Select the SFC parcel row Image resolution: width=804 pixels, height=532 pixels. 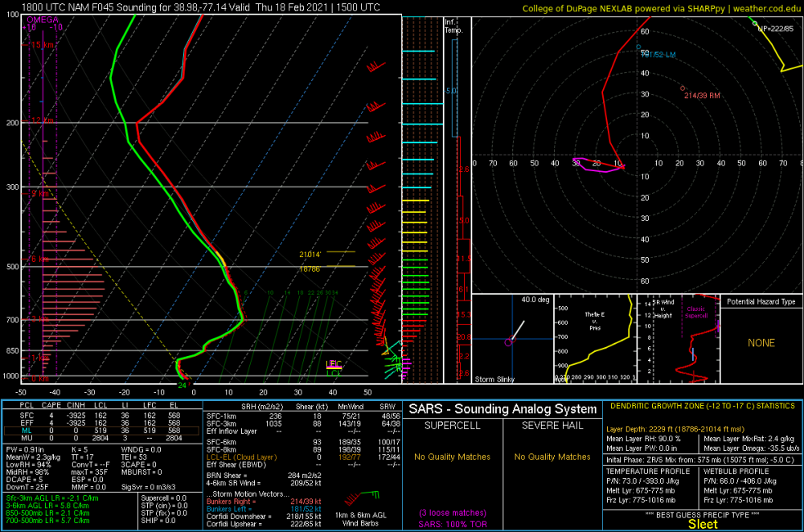101,415
